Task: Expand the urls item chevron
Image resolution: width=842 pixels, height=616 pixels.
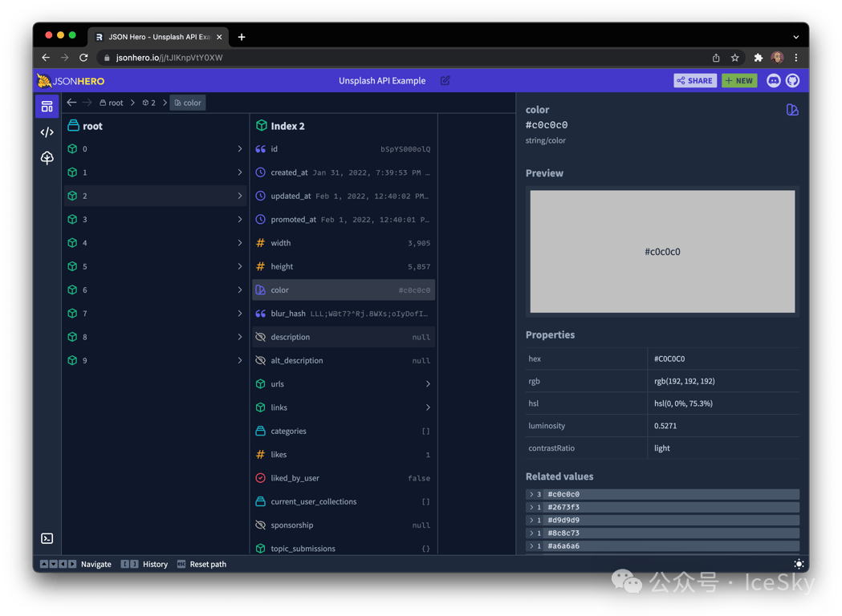Action: click(x=428, y=384)
